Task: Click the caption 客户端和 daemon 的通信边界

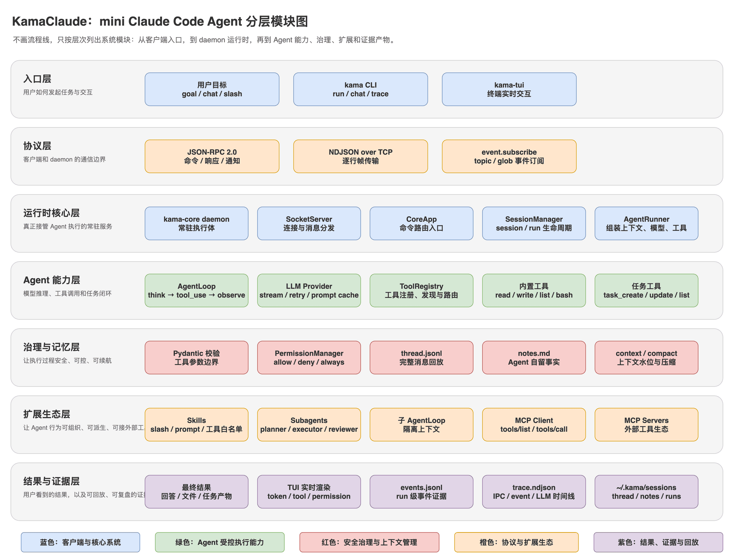Action: pyautogui.click(x=64, y=159)
